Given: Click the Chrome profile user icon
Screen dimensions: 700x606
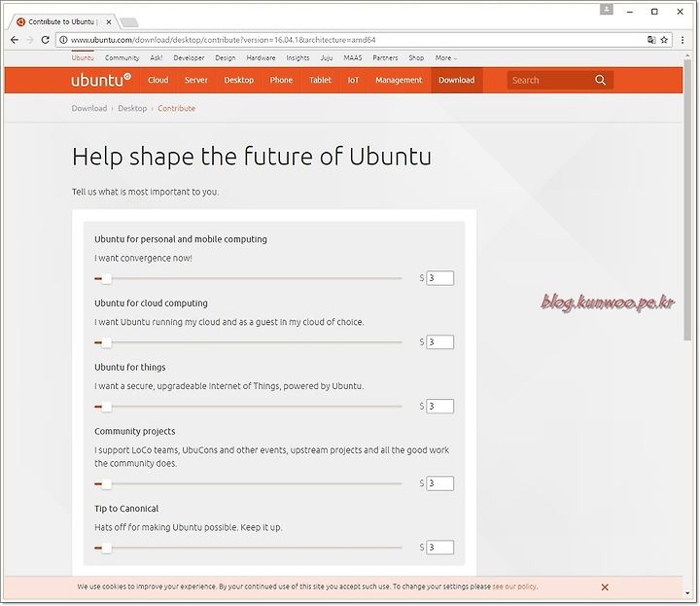Looking at the screenshot, I should [x=606, y=9].
